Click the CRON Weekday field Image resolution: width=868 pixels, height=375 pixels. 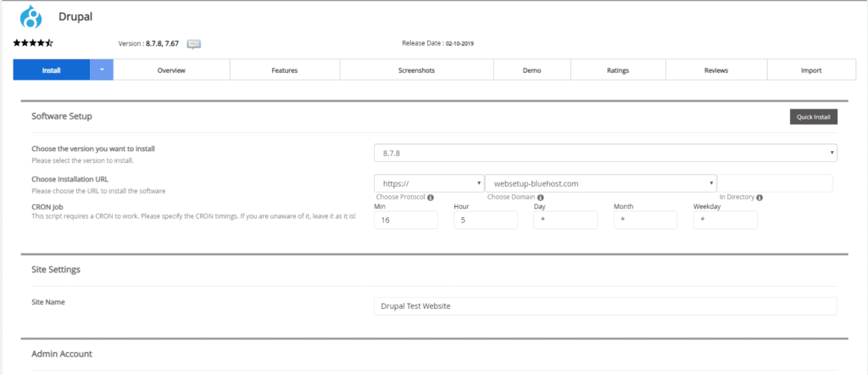pos(726,220)
